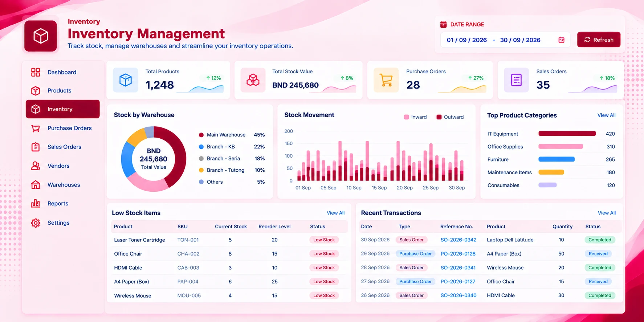
Task: Open View All for Recent Transactions
Action: point(607,213)
